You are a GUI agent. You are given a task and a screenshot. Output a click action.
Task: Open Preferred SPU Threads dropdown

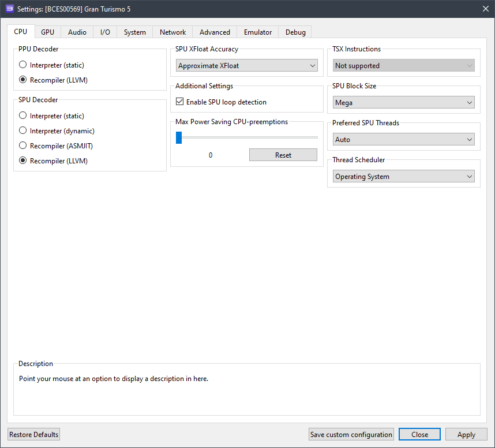pyautogui.click(x=404, y=140)
